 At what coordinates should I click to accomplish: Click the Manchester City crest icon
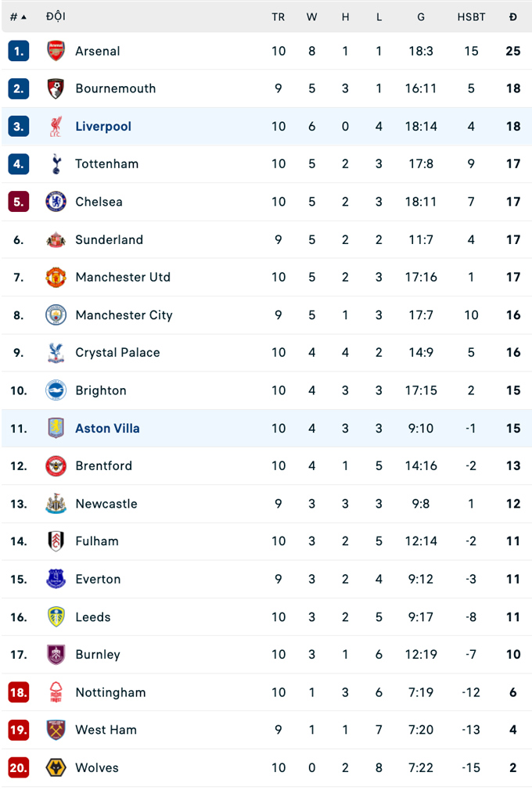[56, 315]
